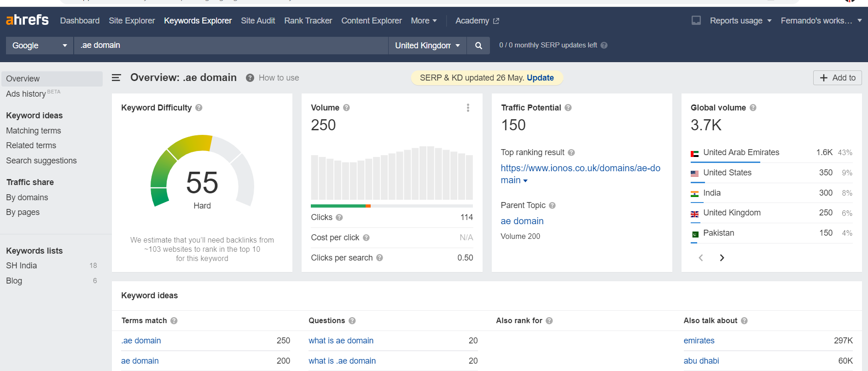Screen dimensions: 868x371
Task: Open Rank Tracker
Action: coord(308,21)
